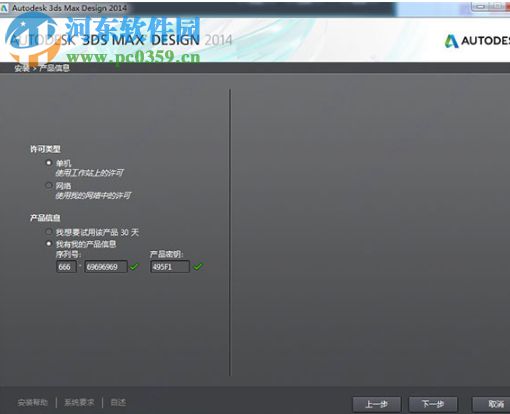Select the 单机 standalone license option
This screenshot has width=510, height=414.
[x=49, y=163]
